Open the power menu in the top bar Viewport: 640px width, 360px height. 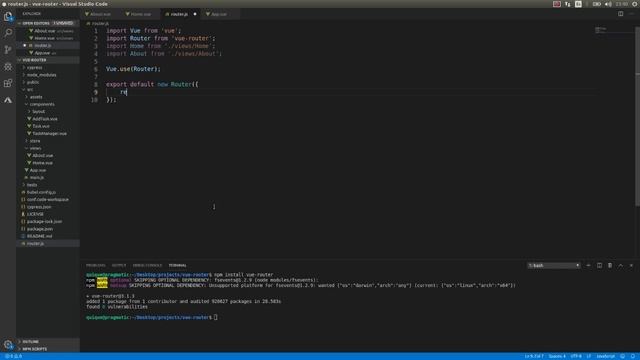635,4
